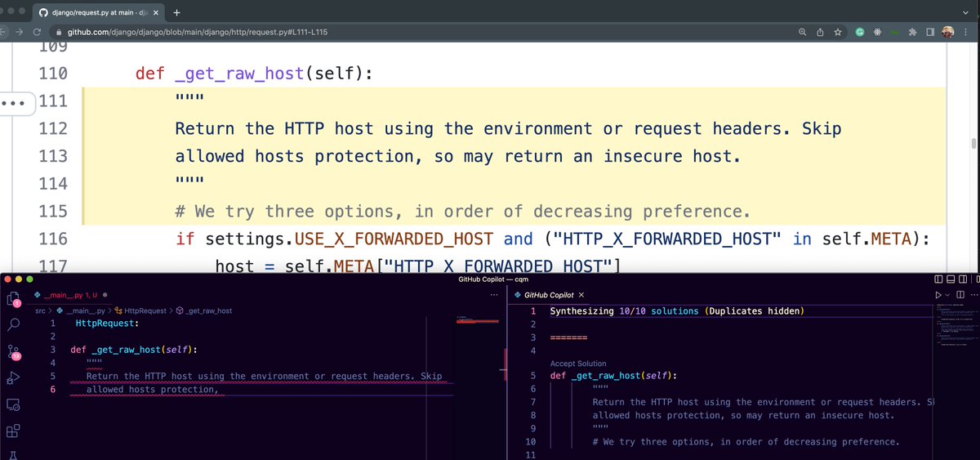This screenshot has height=460, width=980.
Task: Click 'USE_X_FORWARDED_HOST' on GitHub line 116
Action: point(394,239)
